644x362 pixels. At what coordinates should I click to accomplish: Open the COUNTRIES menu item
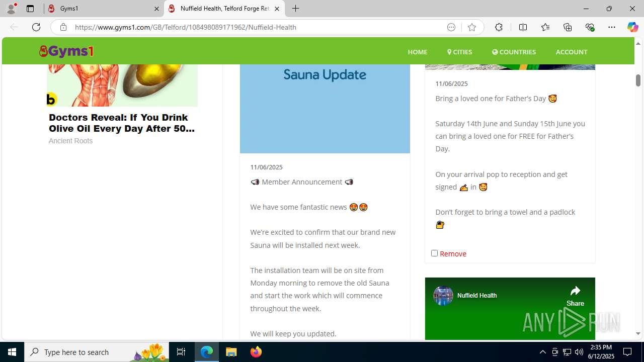(x=514, y=52)
